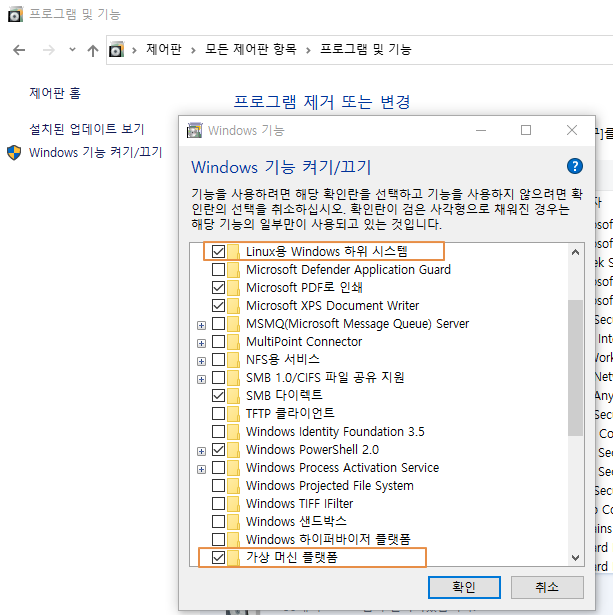The image size is (613, 615).
Task: Open the chevron after 모든 제어판 항목
Action: click(308, 50)
